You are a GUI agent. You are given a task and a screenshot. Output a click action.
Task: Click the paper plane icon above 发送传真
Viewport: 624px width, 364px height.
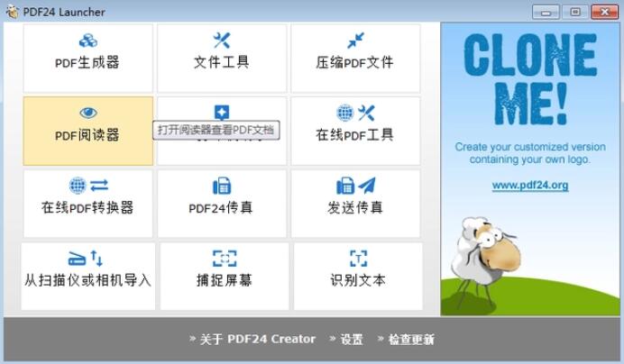pos(367,186)
